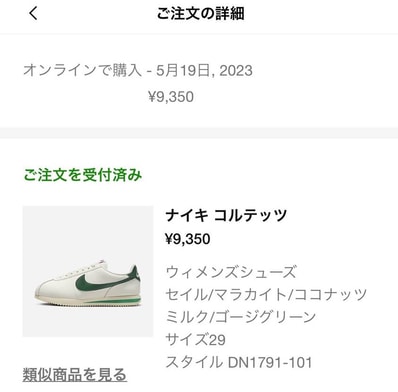
Task: Tap the bold ¥9,350 product price
Action: coord(188,239)
